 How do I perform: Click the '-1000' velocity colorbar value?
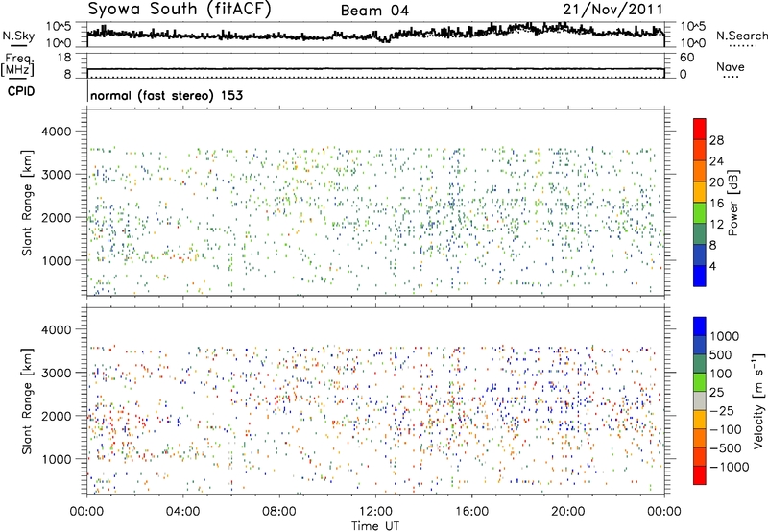click(x=729, y=467)
